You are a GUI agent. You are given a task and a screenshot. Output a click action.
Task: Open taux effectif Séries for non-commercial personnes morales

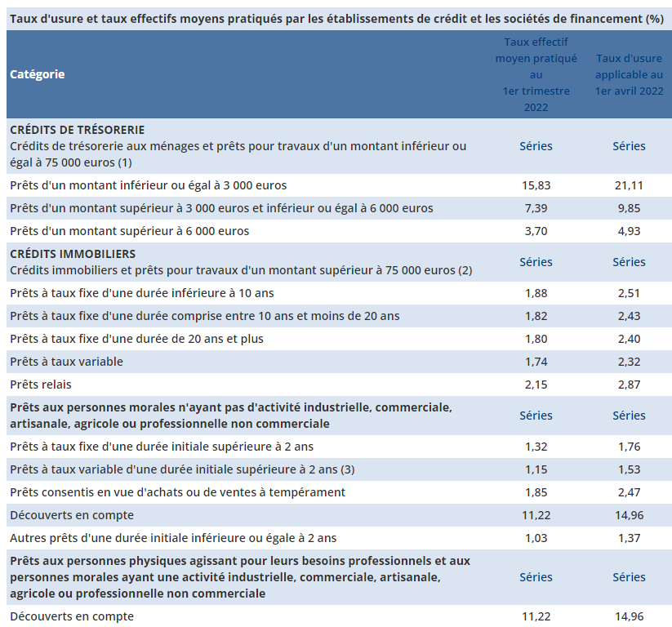536,416
